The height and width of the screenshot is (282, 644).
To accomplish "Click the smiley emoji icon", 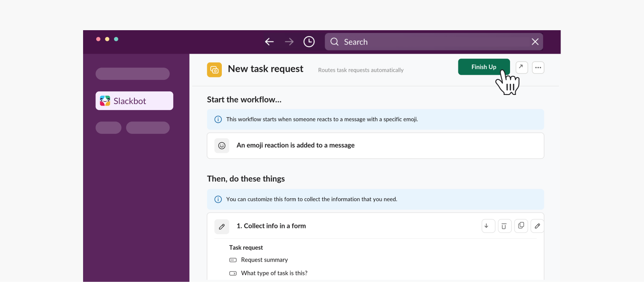I will [x=222, y=146].
